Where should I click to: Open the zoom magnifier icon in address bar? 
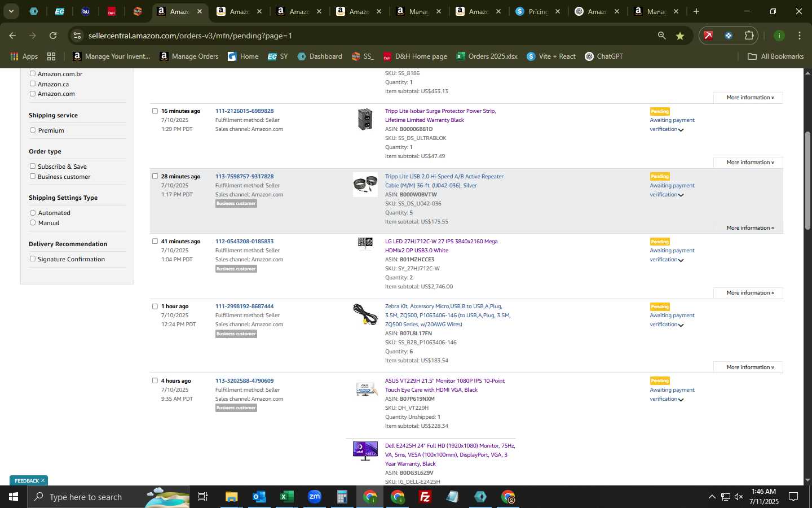click(x=661, y=36)
